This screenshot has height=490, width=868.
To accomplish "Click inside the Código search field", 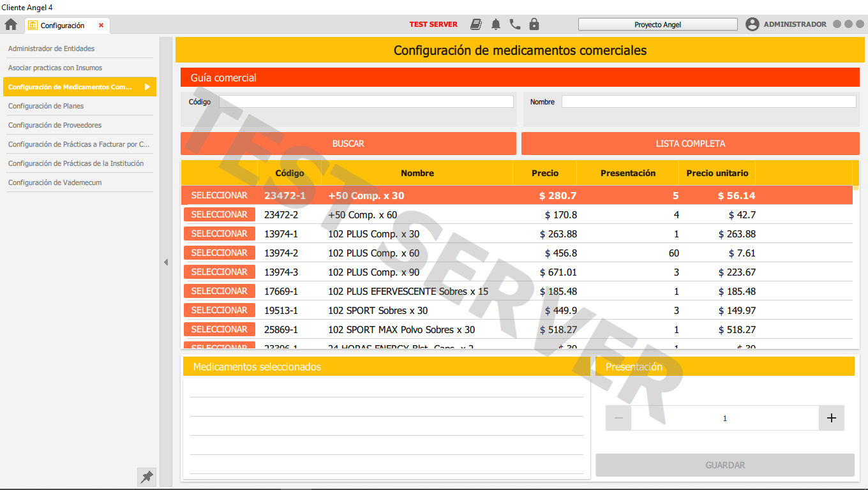I will point(364,101).
